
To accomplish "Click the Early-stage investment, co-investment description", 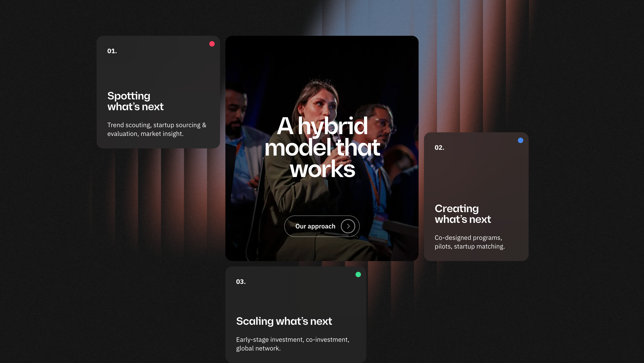I will pos(293,344).
